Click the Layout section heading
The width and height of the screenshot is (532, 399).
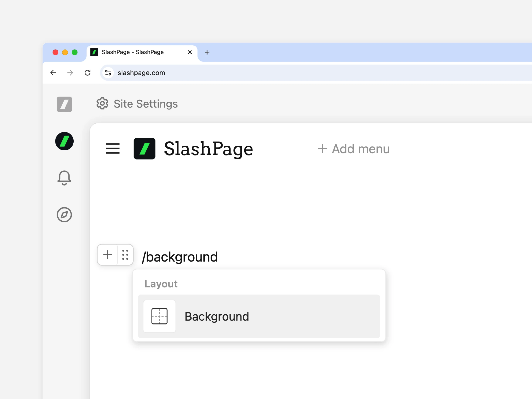(x=161, y=284)
